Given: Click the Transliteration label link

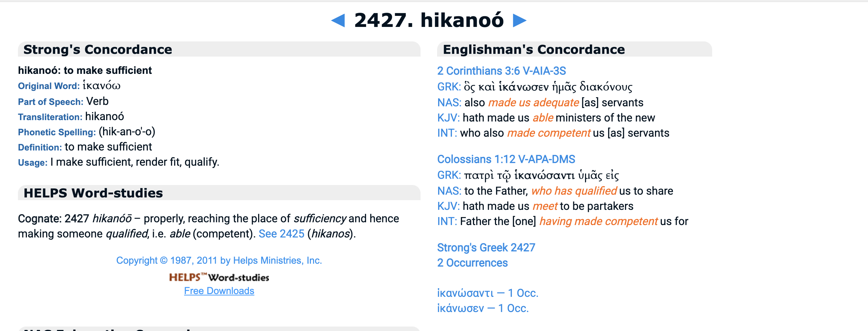Looking at the screenshot, I should pos(50,117).
